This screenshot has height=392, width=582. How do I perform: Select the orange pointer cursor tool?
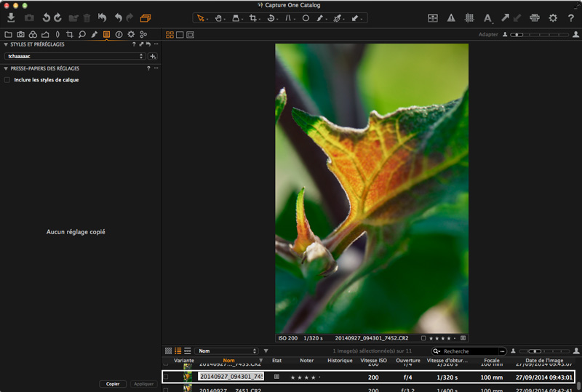(x=201, y=17)
